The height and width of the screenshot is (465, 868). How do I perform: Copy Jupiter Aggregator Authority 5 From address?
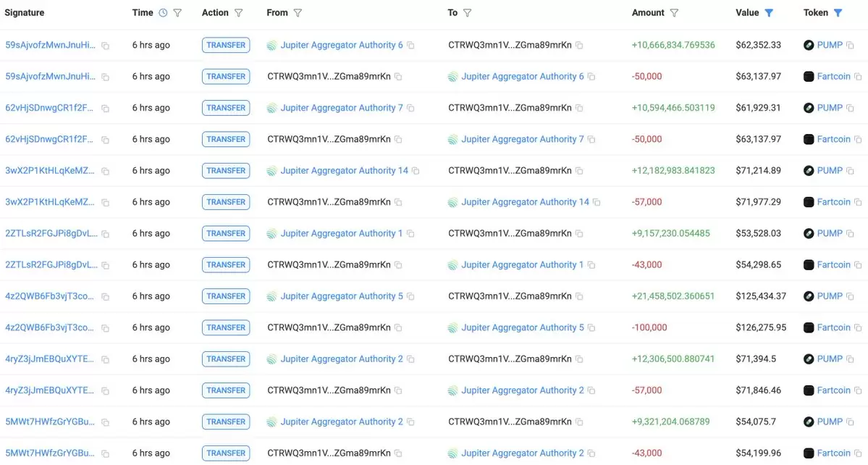tap(410, 297)
